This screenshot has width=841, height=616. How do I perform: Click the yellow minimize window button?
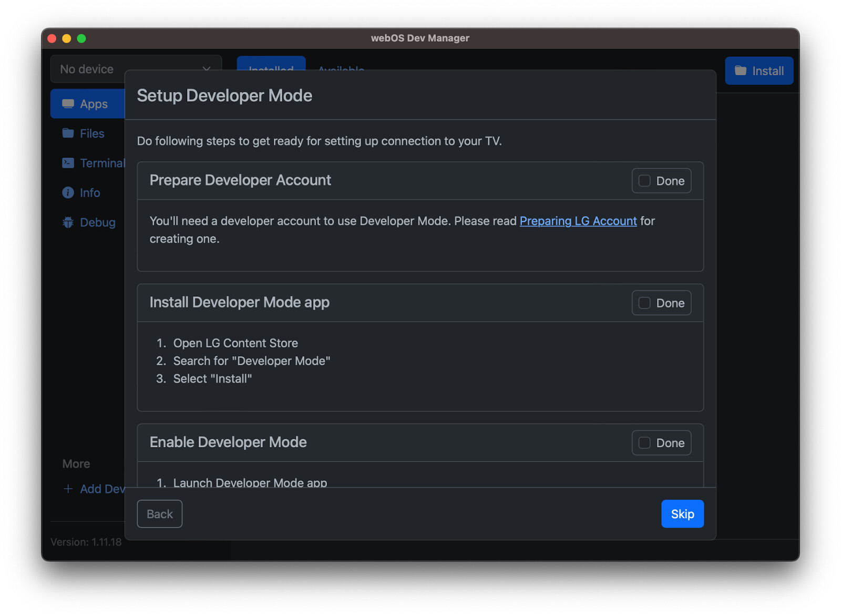(67, 38)
